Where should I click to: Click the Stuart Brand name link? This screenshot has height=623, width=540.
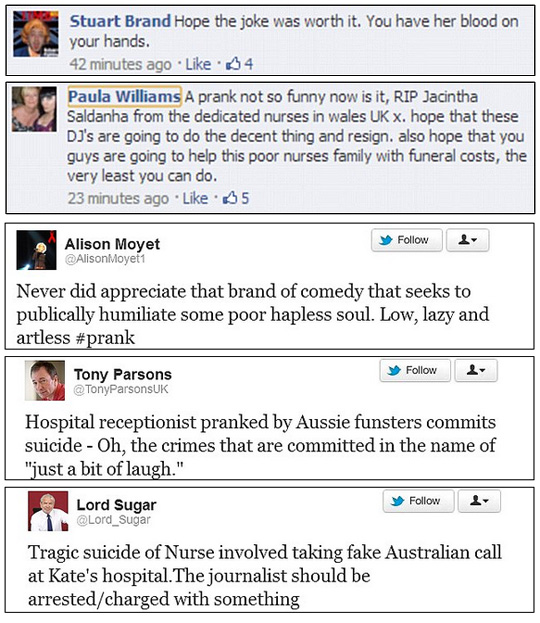tap(120, 21)
